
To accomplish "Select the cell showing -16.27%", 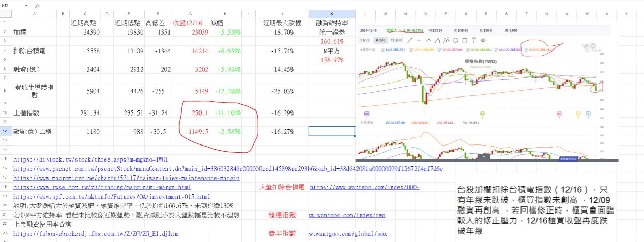I will pyautogui.click(x=282, y=131).
